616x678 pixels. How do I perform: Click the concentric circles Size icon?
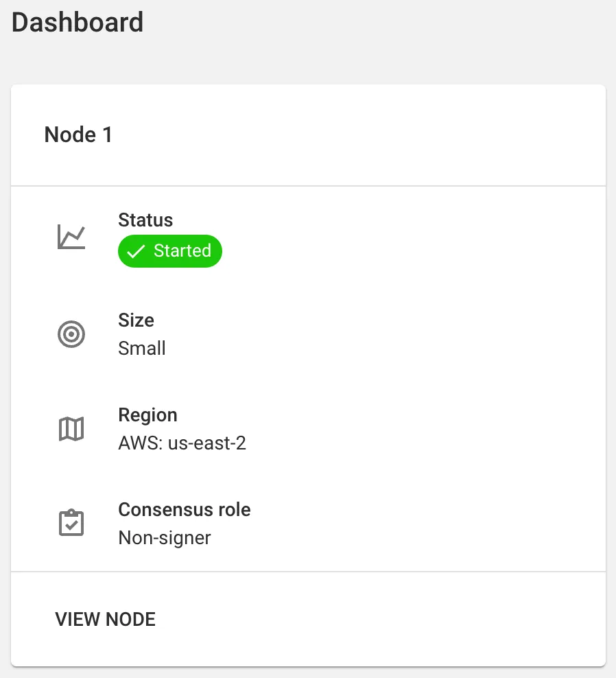tap(71, 334)
